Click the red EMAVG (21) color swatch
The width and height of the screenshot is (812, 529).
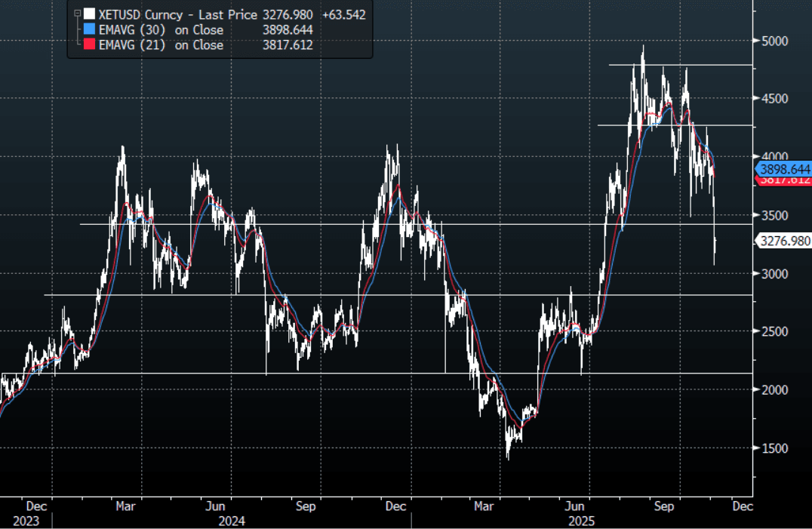90,45
